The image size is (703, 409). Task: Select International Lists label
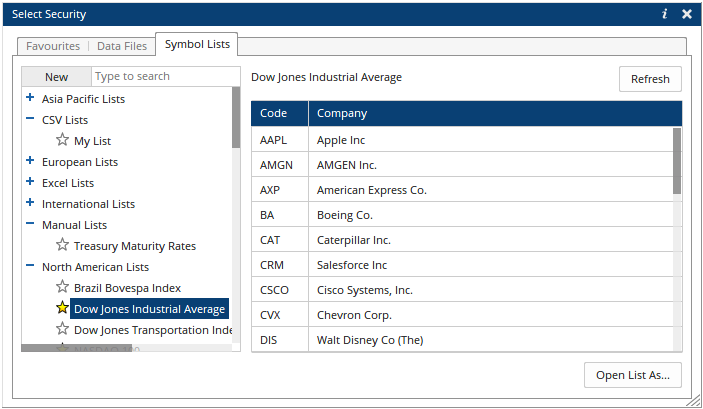[88, 204]
